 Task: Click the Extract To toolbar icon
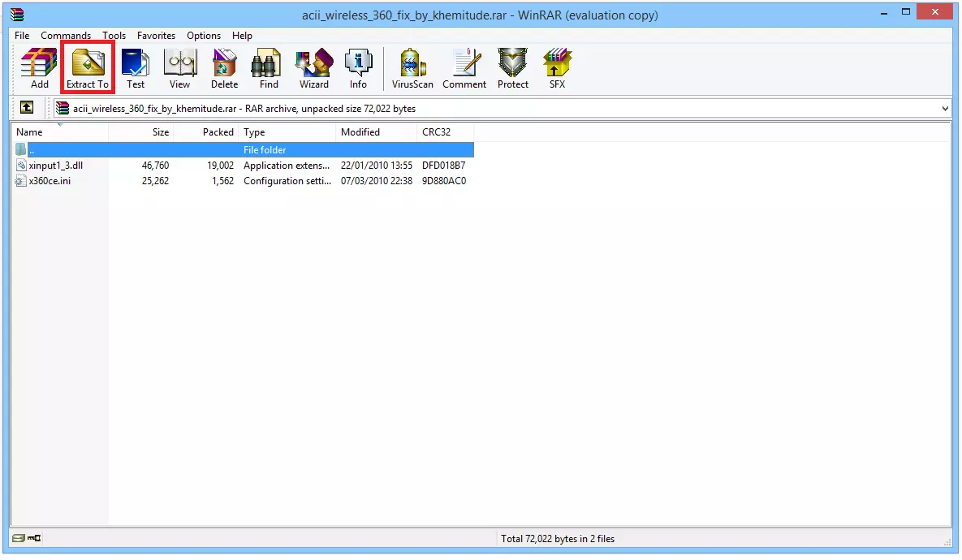88,68
